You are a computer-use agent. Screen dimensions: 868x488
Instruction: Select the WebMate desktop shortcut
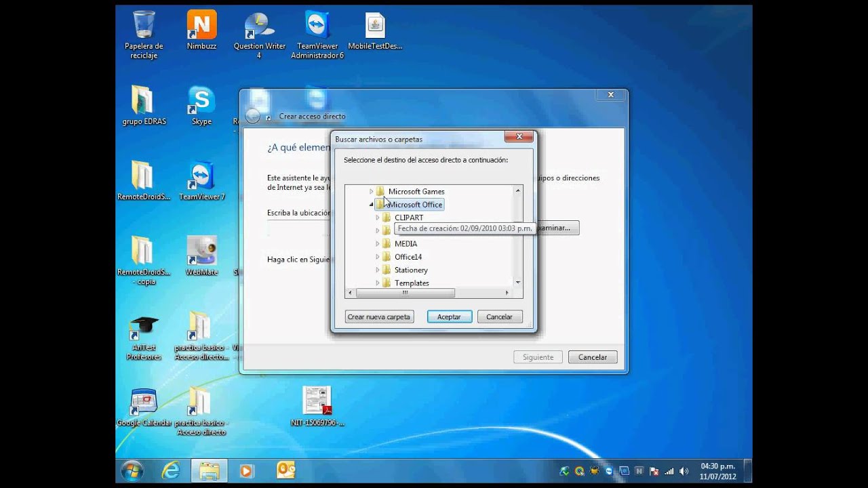click(201, 256)
